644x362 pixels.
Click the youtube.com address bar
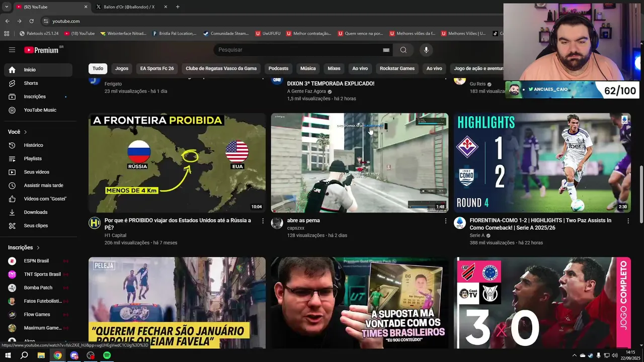pos(66,21)
